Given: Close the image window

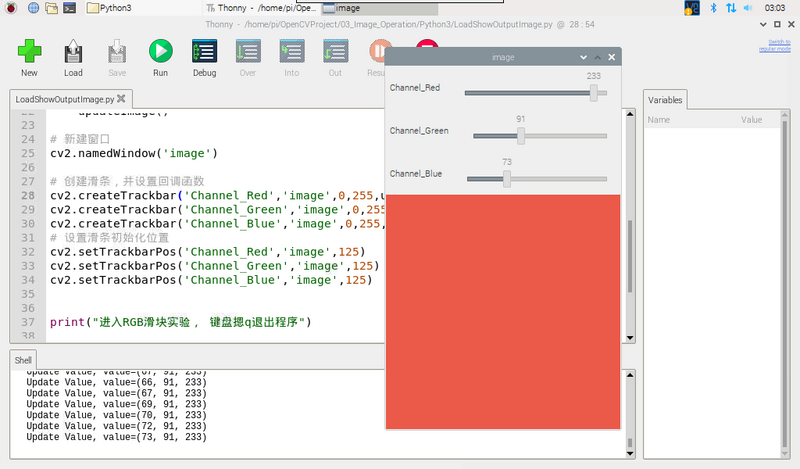Looking at the screenshot, I should click(x=612, y=57).
